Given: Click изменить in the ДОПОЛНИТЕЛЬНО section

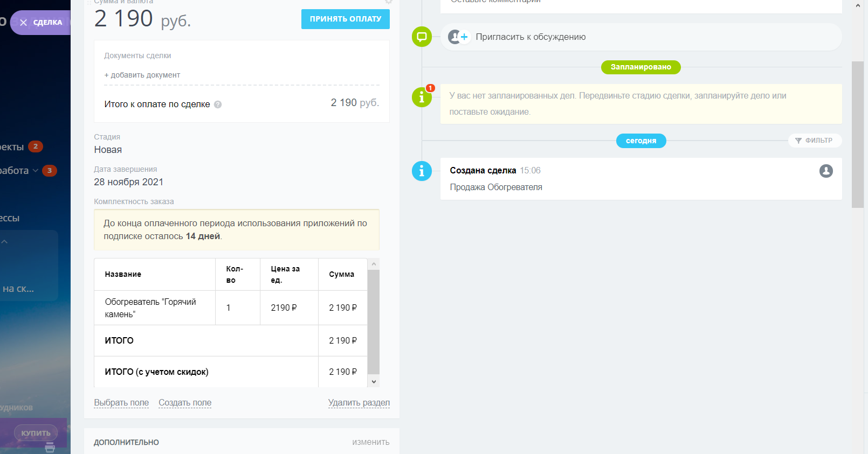Looking at the screenshot, I should tap(371, 442).
